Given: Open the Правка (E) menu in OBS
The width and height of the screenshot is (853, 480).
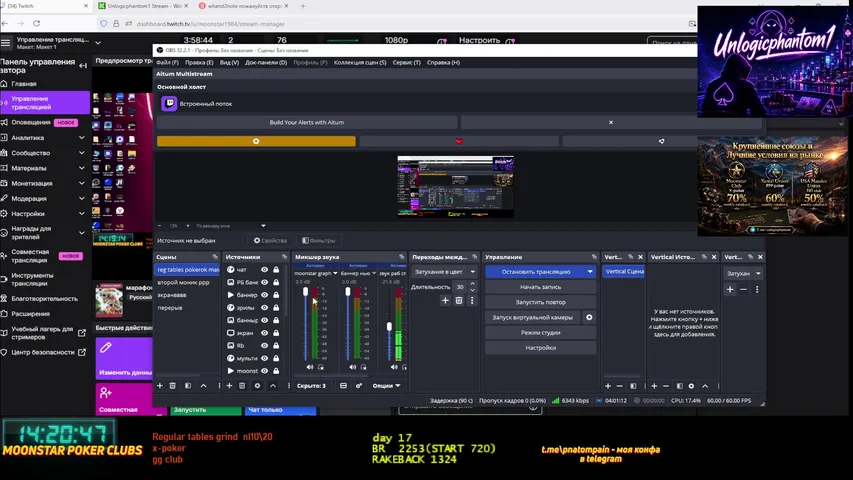Looking at the screenshot, I should pyautogui.click(x=199, y=63).
